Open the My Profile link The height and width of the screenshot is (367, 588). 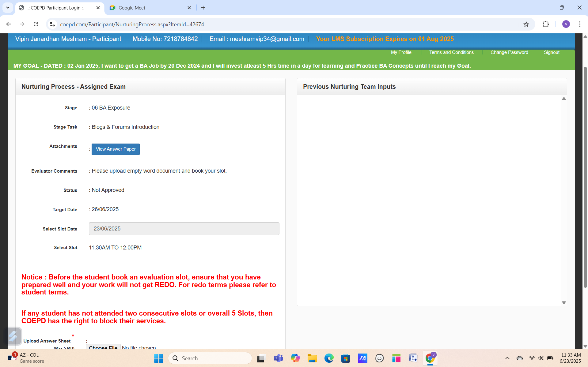pos(401,52)
